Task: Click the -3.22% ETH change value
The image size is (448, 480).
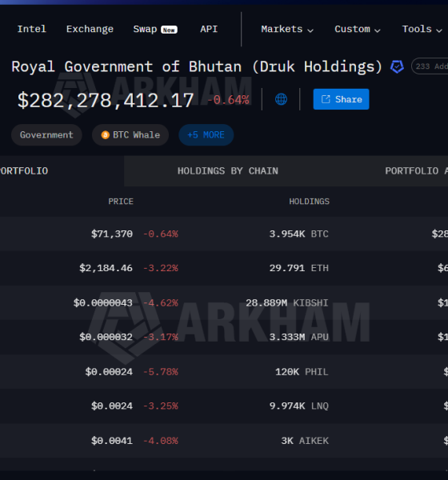Action: click(161, 268)
